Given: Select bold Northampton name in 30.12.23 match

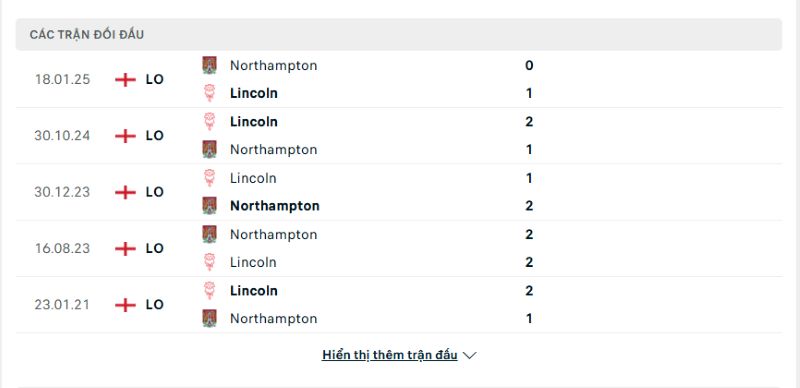Looking at the screenshot, I should (x=274, y=206).
